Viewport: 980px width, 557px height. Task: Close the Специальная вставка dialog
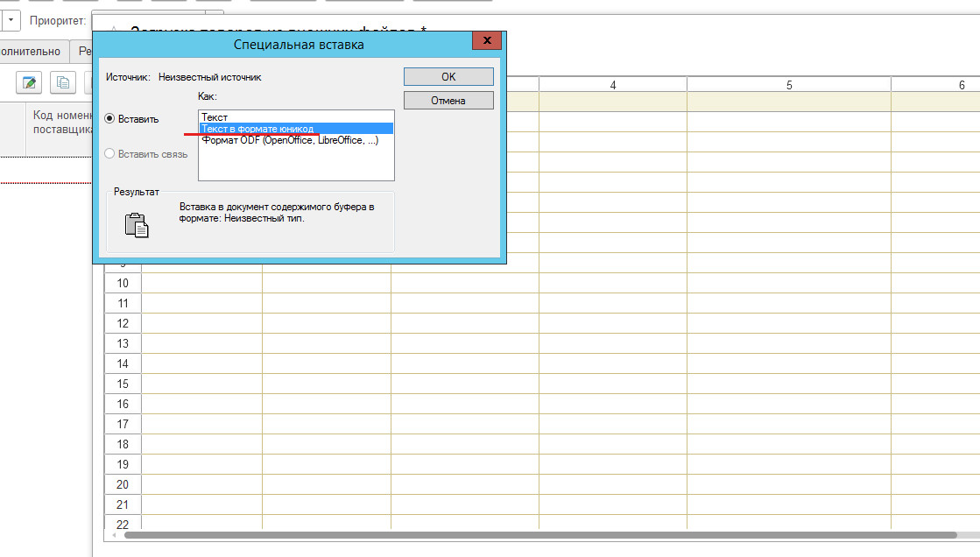(486, 43)
